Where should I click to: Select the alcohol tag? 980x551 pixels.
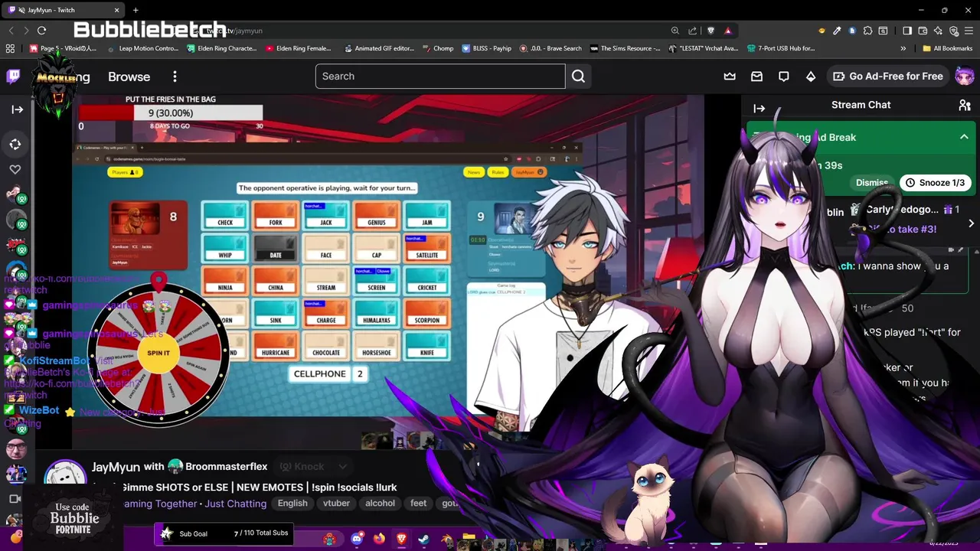[380, 504]
